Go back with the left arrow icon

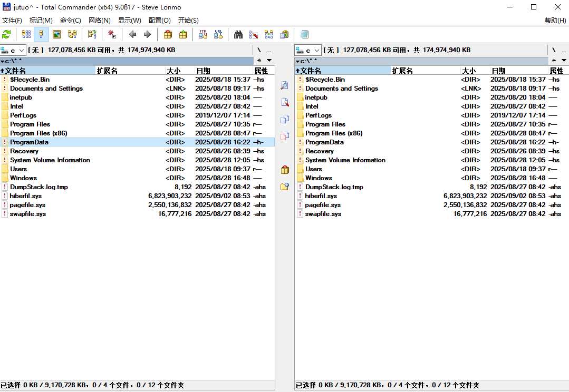[x=132, y=34]
